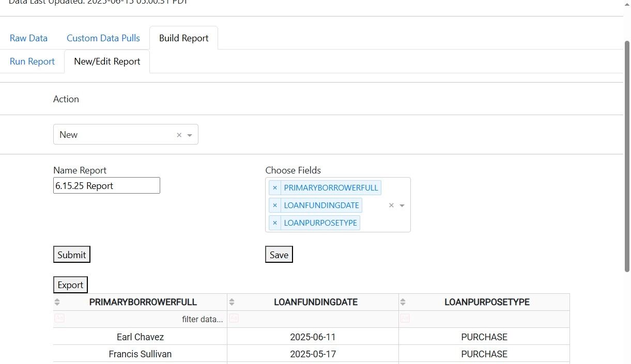Toggle case sensitivity for LOANPURPOSETYPE filter
This screenshot has height=364, width=631.
coord(405,319)
